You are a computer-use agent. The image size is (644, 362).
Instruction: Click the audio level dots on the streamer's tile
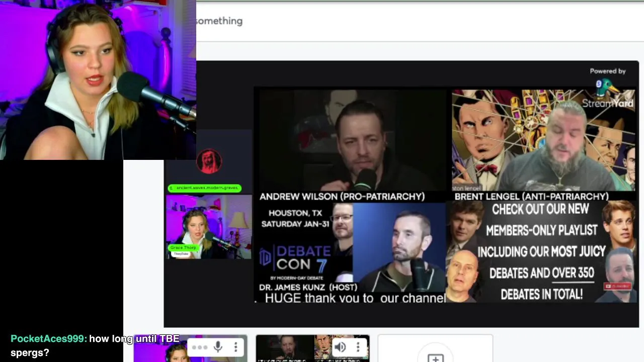click(199, 347)
